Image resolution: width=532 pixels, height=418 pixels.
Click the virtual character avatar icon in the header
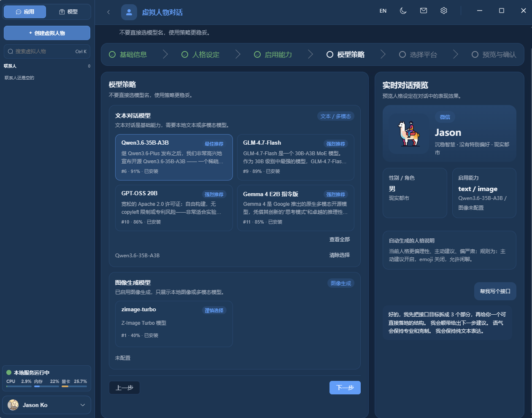click(x=129, y=12)
